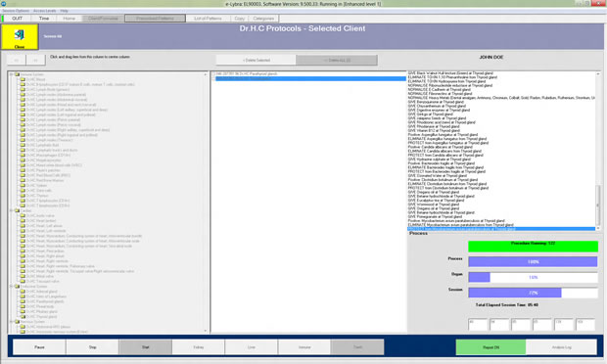607x364 pixels.
Task: Click the yellow Close door icon
Action: (20, 36)
